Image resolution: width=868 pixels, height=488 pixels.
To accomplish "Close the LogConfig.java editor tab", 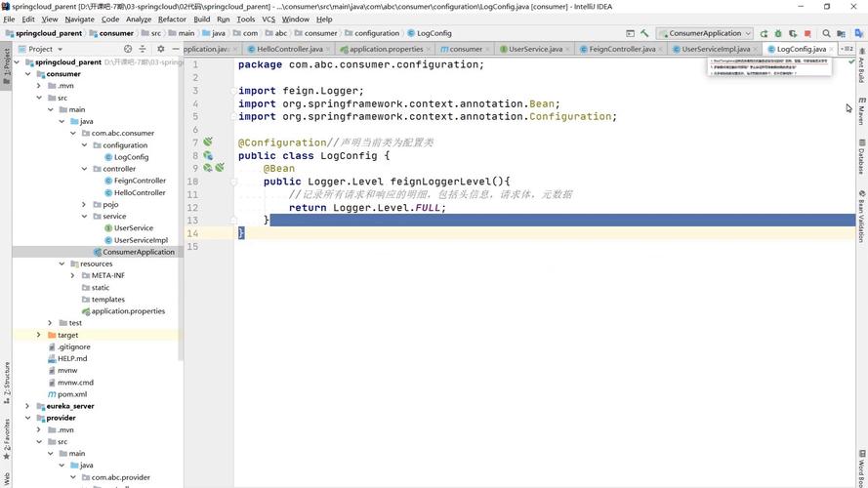I will click(x=833, y=49).
